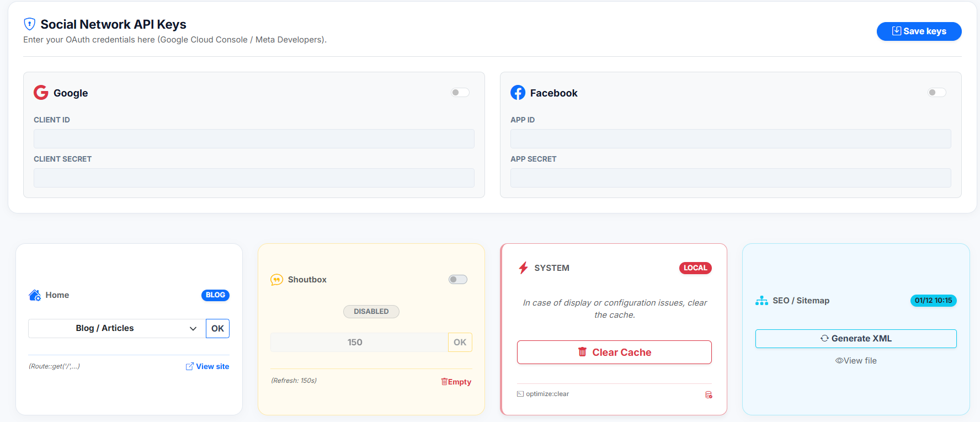The width and height of the screenshot is (980, 422).
Task: Open the sitemap View file link
Action: (x=856, y=361)
